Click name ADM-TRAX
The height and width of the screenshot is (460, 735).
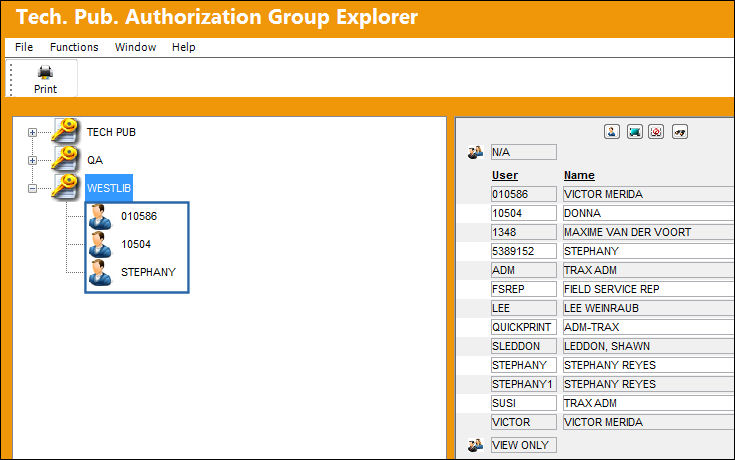click(x=649, y=327)
